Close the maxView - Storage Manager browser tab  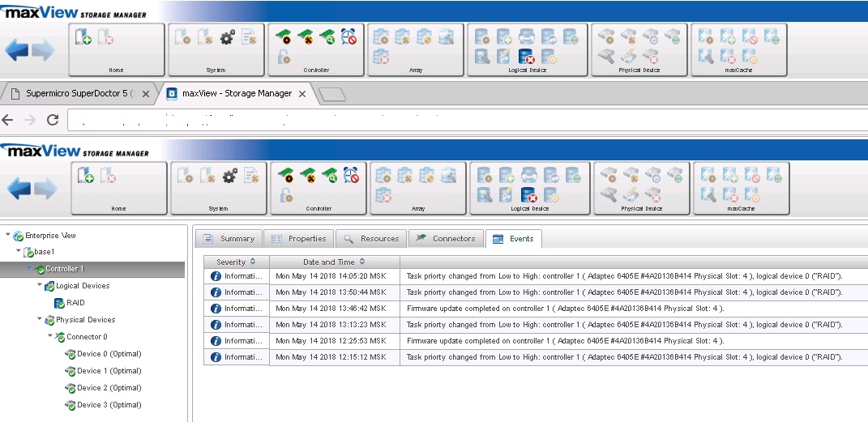[x=302, y=94]
